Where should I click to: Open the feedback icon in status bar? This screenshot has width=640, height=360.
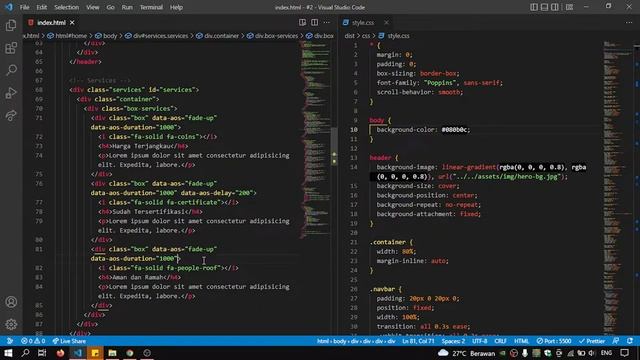616,341
